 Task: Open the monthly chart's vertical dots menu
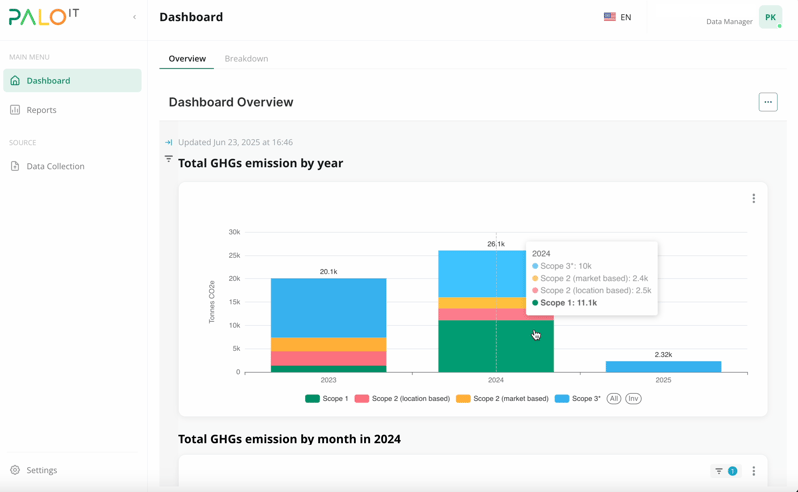coord(753,471)
